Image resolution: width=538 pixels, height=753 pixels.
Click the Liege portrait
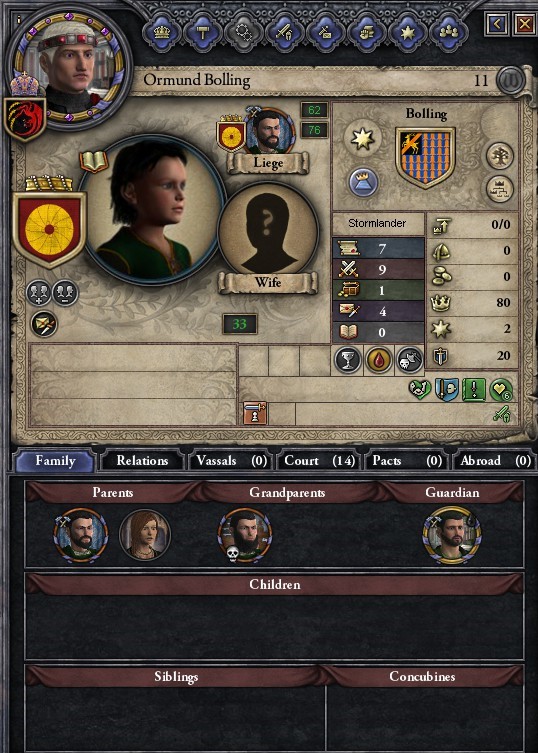coord(270,131)
